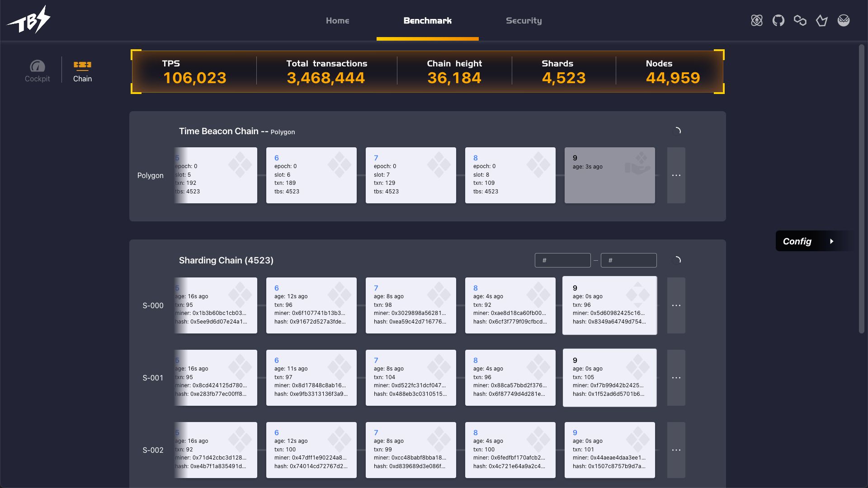
Task: Select S-002 block 8 card
Action: (510, 450)
